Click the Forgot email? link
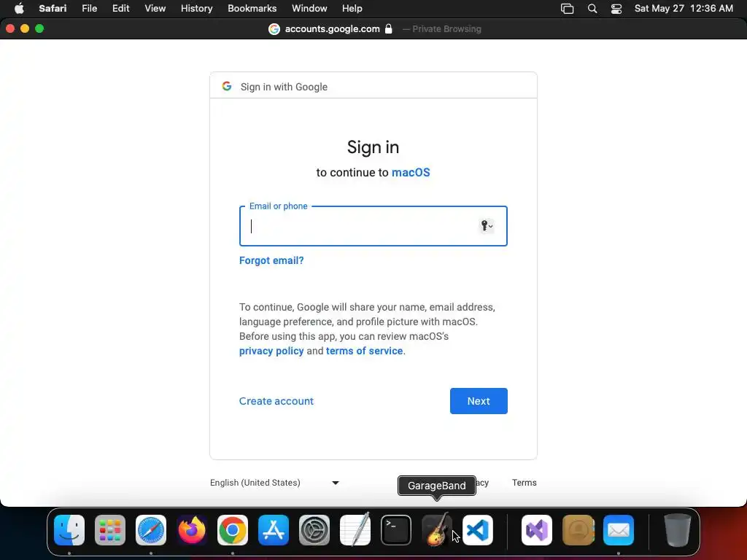The image size is (747, 560). 271,260
